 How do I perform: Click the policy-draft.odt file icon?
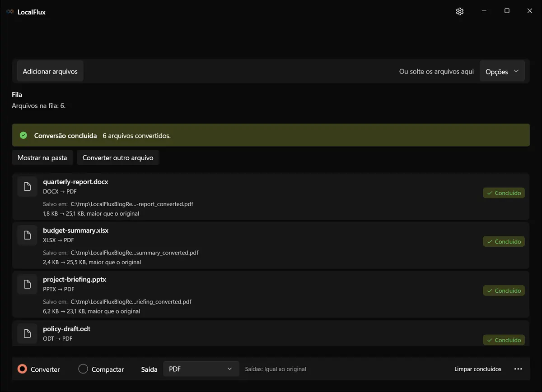(27, 333)
